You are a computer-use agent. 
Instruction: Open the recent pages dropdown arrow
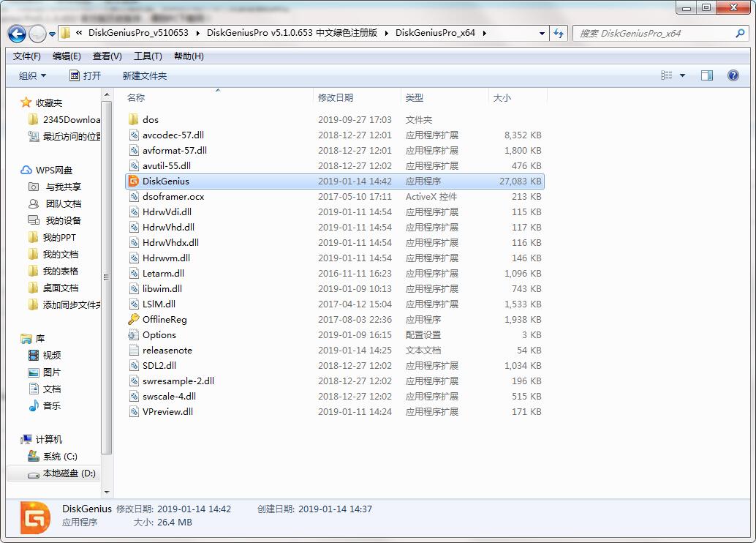point(52,34)
